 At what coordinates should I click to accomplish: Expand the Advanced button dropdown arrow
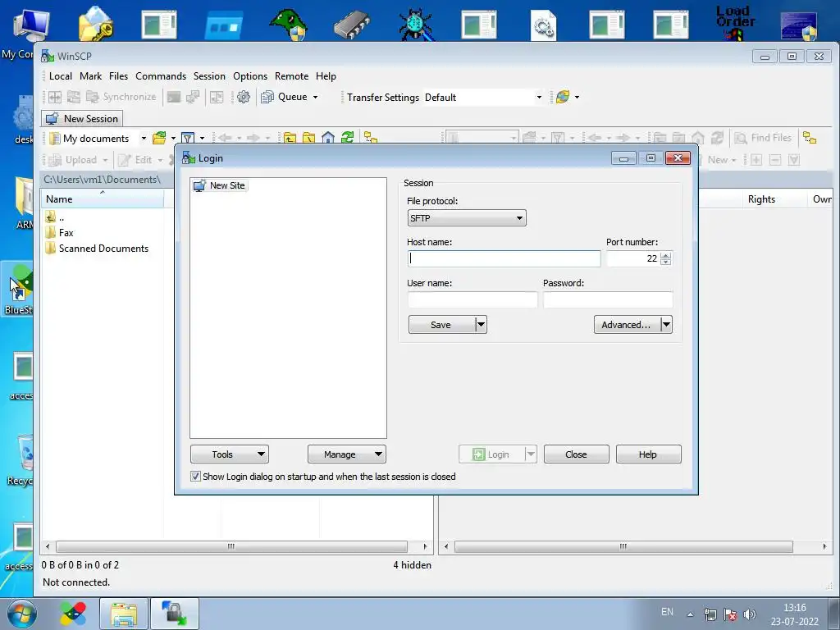[666, 325]
